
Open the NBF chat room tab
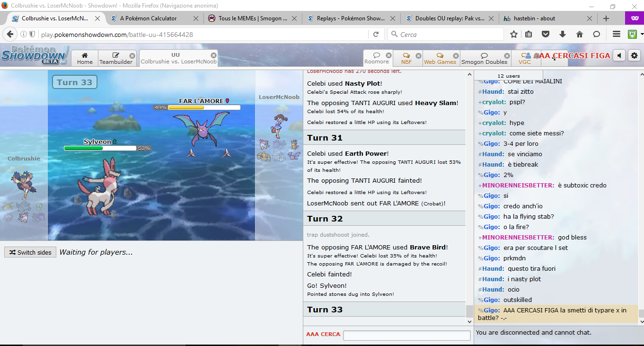[x=406, y=58]
